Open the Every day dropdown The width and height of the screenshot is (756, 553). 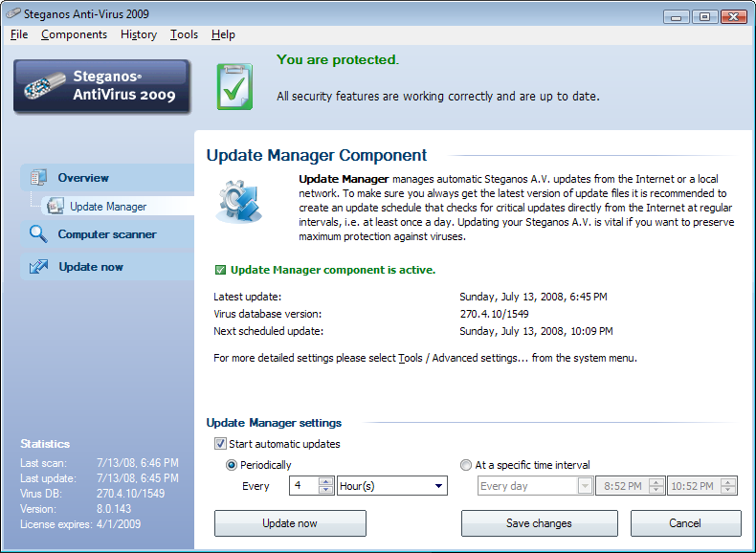535,485
